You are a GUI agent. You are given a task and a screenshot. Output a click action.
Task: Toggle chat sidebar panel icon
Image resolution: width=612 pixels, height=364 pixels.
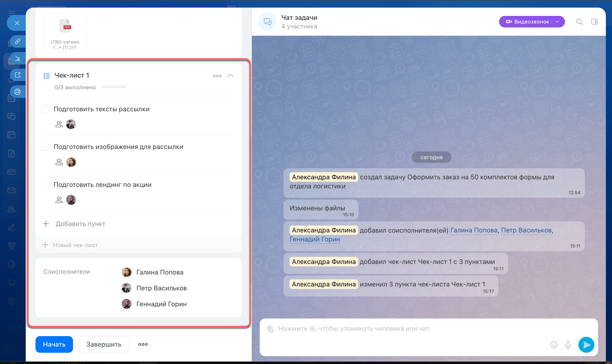[x=594, y=22]
